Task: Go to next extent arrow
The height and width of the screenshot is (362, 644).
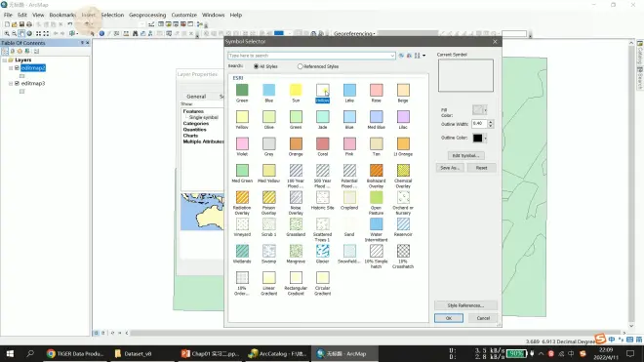Action: [x=62, y=34]
